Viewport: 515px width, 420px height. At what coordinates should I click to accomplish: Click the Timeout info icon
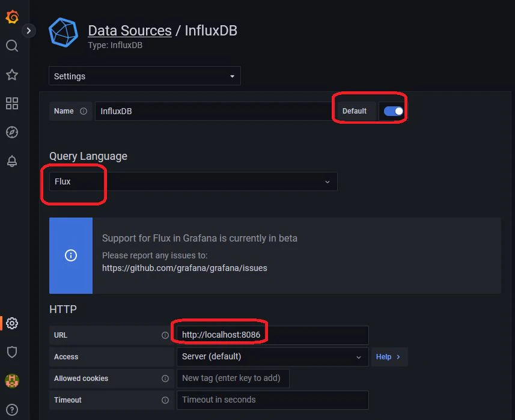(x=165, y=400)
